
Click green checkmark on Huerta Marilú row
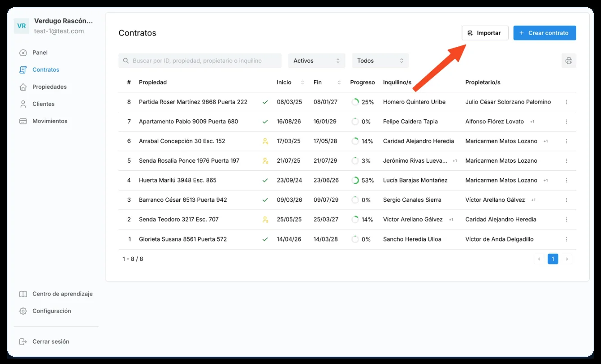pyautogui.click(x=265, y=180)
